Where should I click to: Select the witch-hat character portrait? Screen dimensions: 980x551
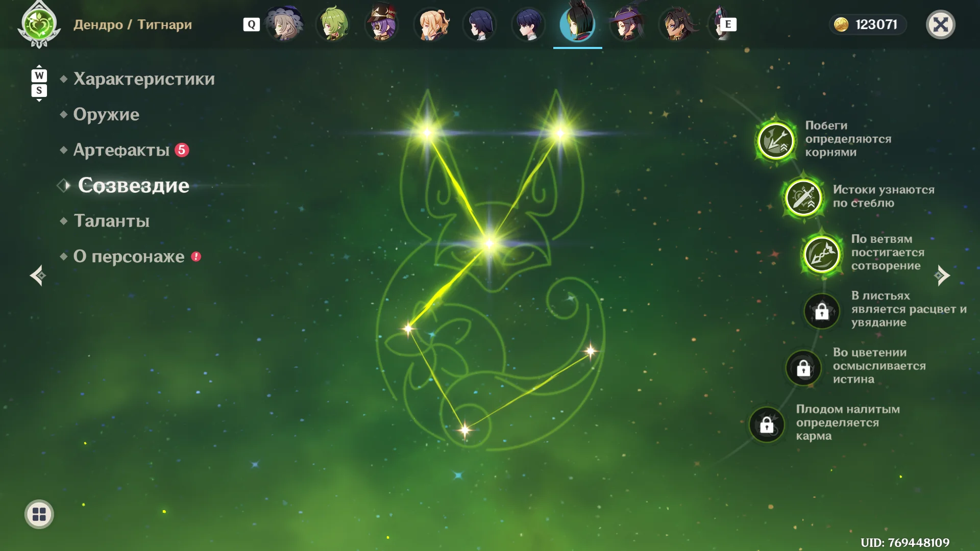(627, 24)
